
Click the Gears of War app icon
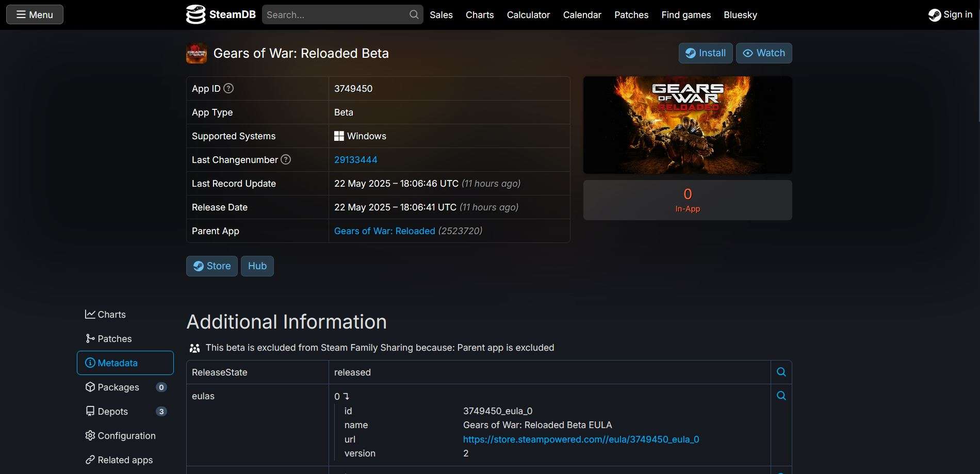click(x=197, y=53)
